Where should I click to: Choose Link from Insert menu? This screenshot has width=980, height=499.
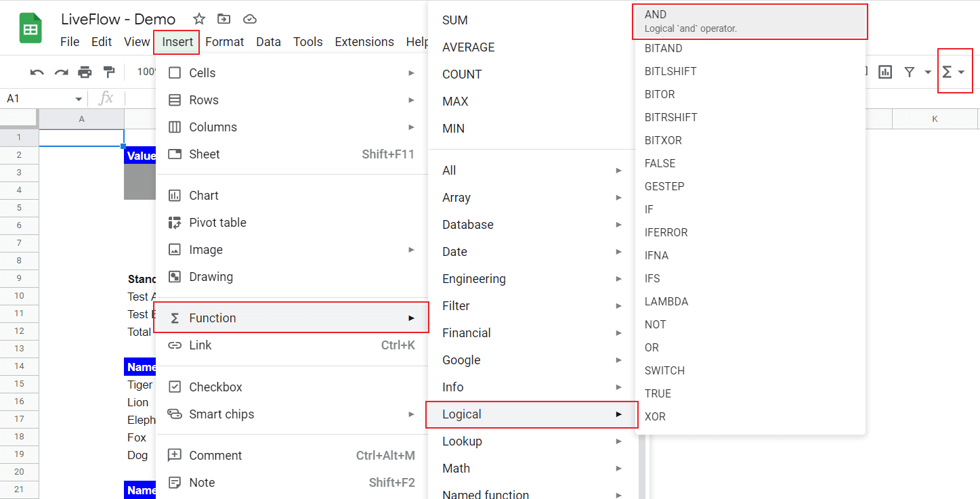coord(292,345)
